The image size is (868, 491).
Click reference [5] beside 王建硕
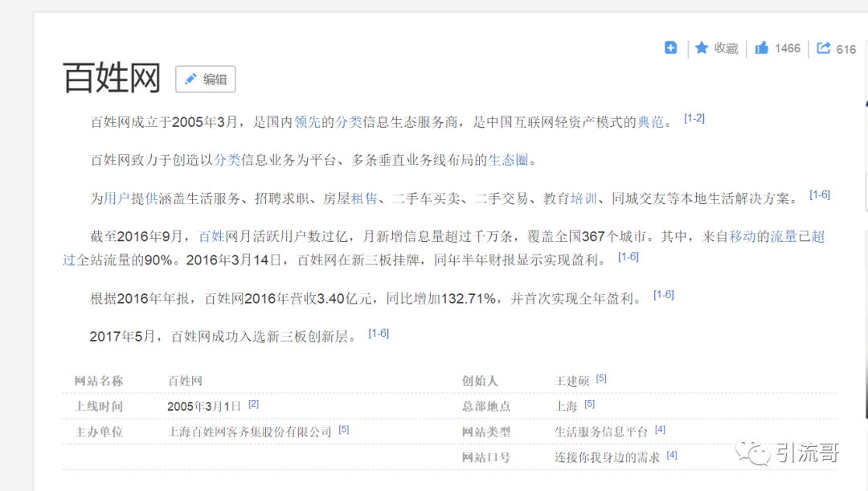(x=601, y=378)
